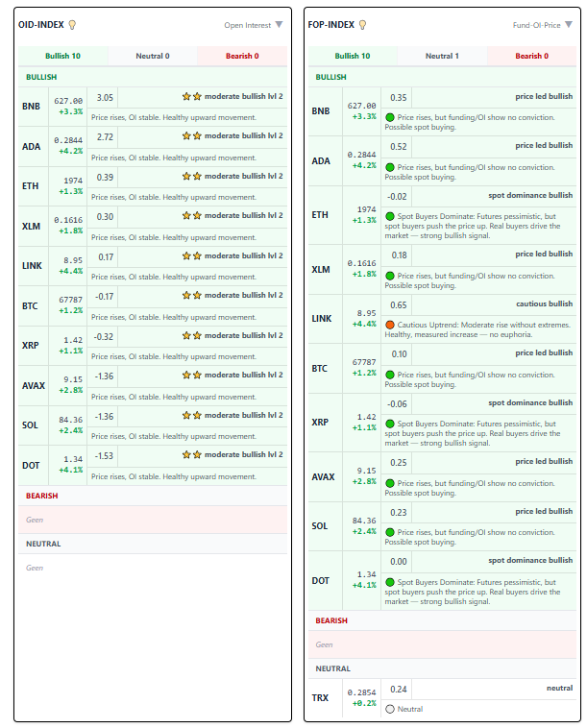Image resolution: width=587 pixels, height=728 pixels.
Task: Collapse the NEUTRAL section in FOP-INDEX
Action: point(332,668)
